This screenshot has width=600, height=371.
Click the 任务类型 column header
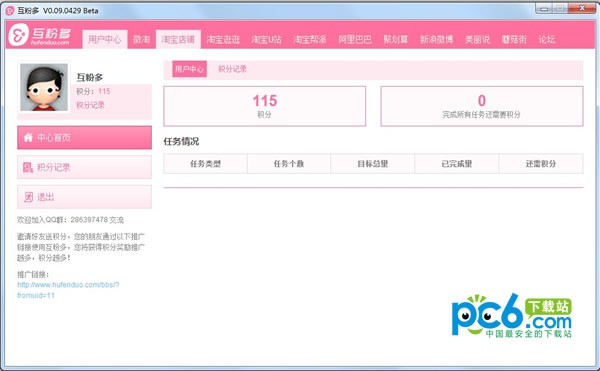click(x=205, y=164)
